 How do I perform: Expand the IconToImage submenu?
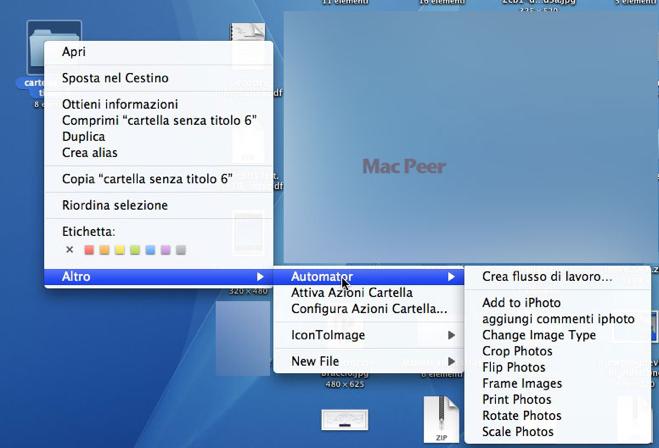tap(369, 335)
